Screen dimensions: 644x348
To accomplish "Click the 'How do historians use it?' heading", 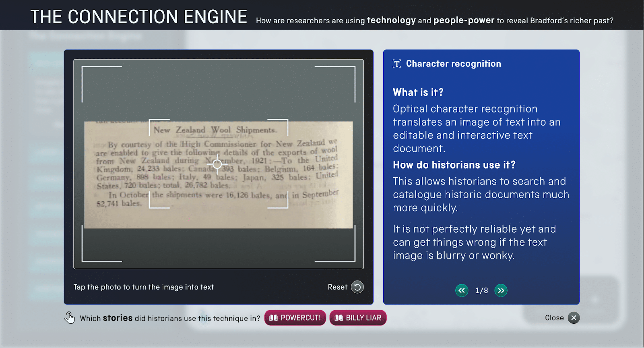I will click(x=454, y=165).
